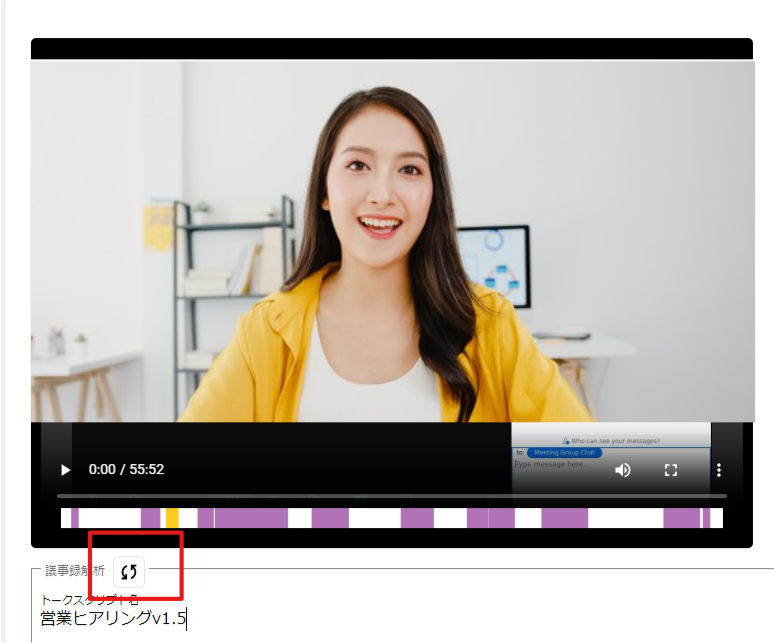Click the 0:00 / 55:52 time display

coord(126,470)
